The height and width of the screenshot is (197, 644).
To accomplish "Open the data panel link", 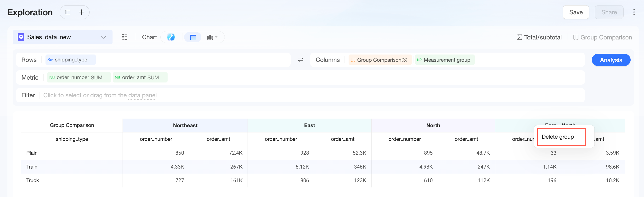I will pos(142,95).
